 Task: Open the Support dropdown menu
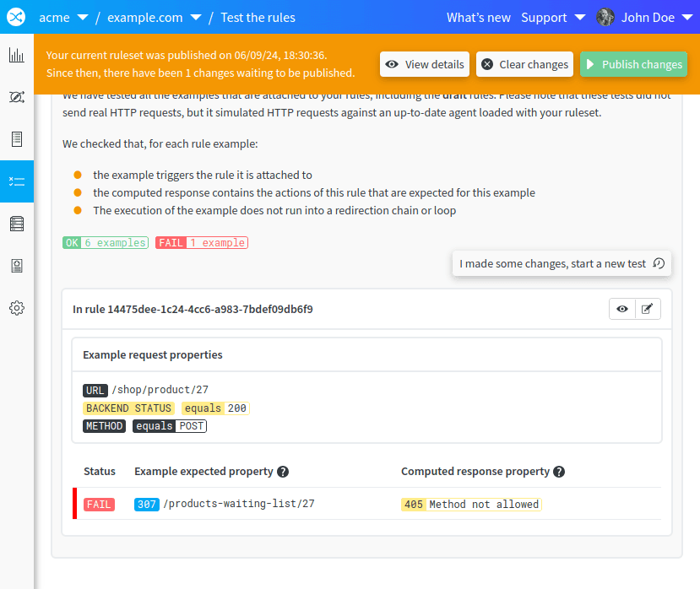[553, 18]
